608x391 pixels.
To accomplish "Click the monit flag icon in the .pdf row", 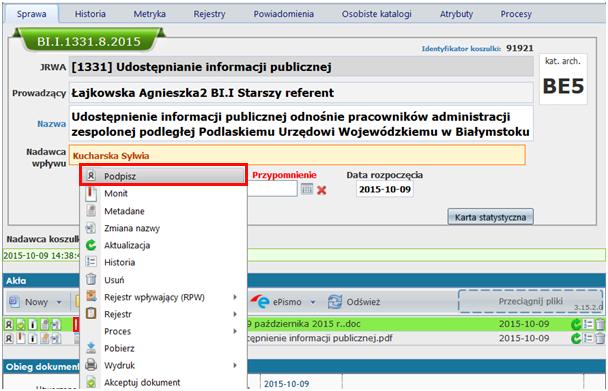I will pos(21,339).
